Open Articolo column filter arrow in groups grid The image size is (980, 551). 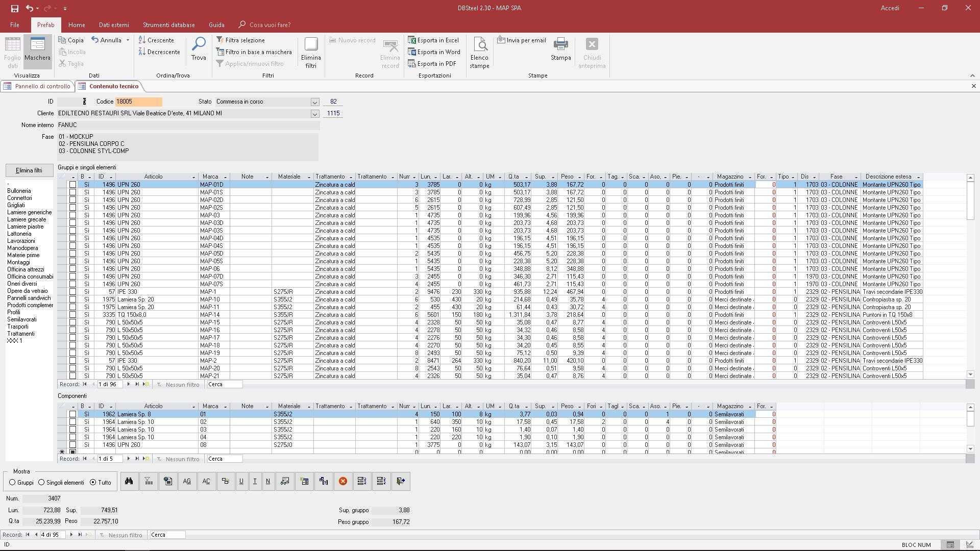[193, 177]
